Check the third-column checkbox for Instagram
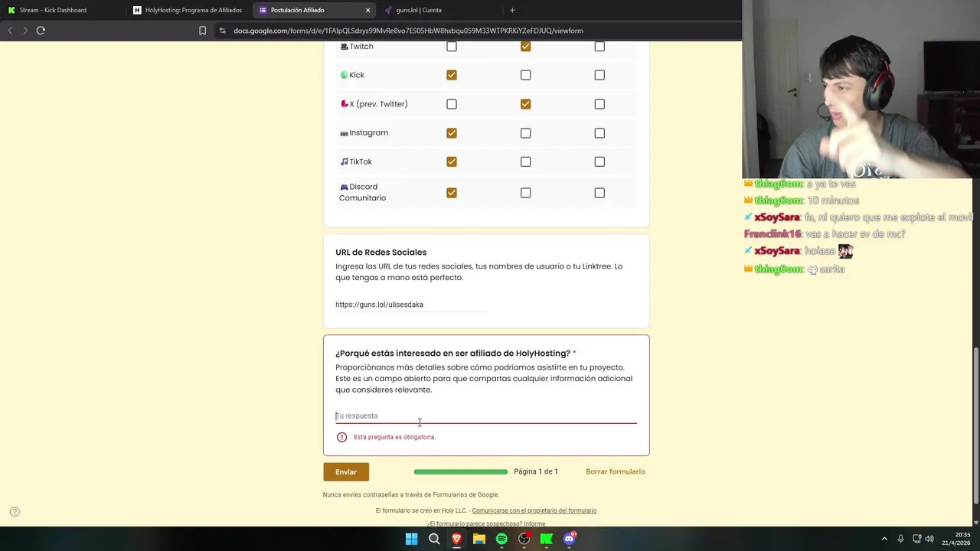 tap(599, 133)
